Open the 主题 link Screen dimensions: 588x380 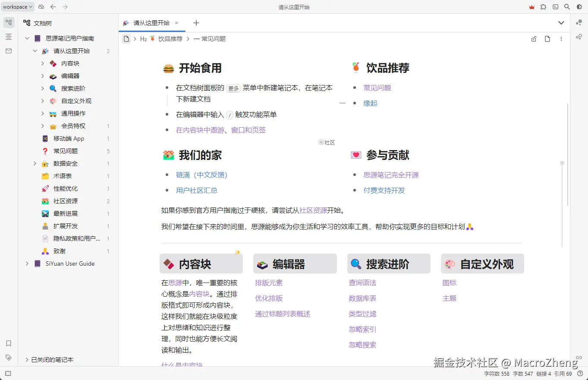click(x=450, y=298)
